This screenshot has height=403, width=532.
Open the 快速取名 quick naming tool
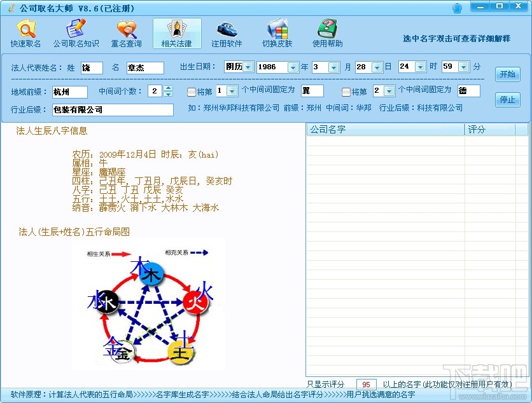coord(26,33)
